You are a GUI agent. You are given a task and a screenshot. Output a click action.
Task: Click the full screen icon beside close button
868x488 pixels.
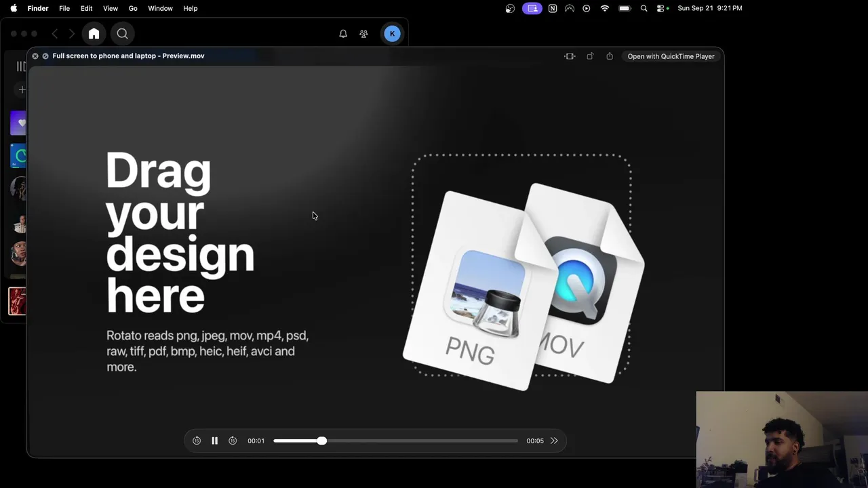pos(45,56)
